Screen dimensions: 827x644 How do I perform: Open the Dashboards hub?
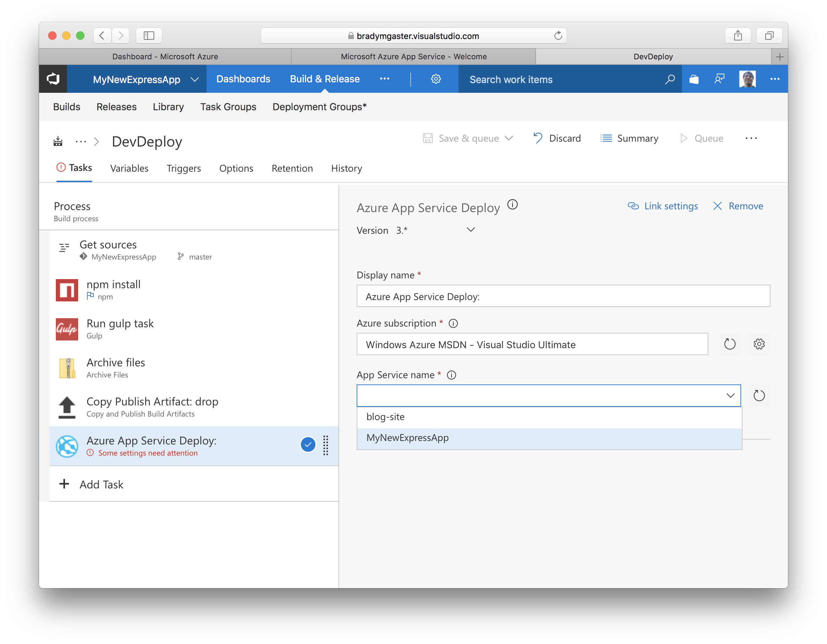pyautogui.click(x=243, y=79)
